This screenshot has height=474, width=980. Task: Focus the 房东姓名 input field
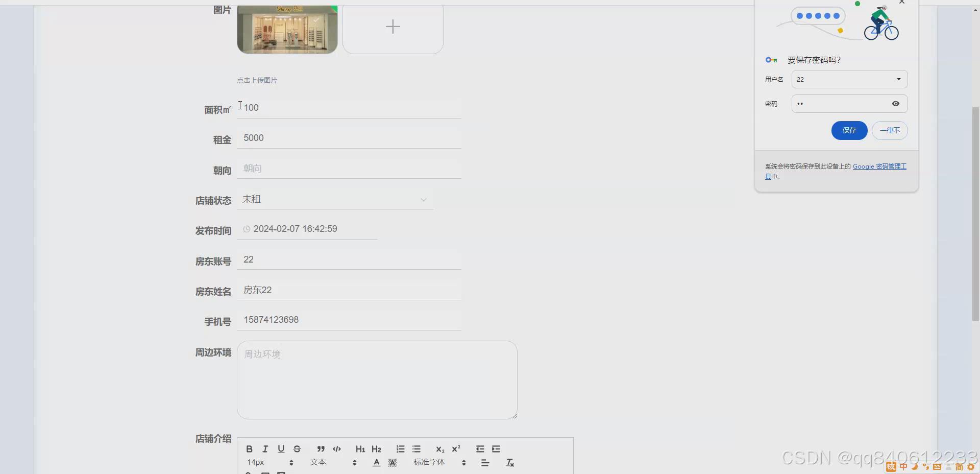[x=349, y=290]
